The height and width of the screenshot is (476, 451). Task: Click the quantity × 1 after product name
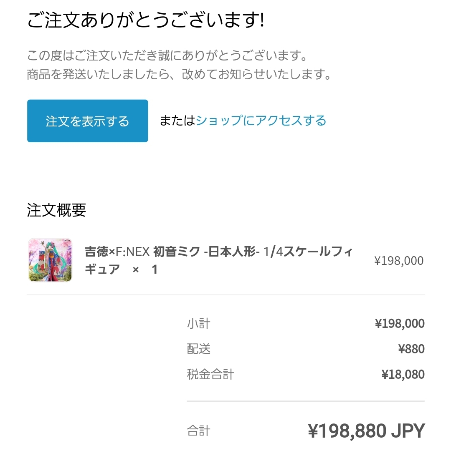click(145, 269)
